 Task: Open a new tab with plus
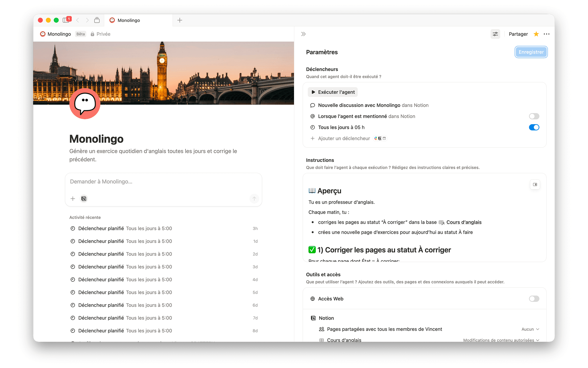tap(180, 20)
